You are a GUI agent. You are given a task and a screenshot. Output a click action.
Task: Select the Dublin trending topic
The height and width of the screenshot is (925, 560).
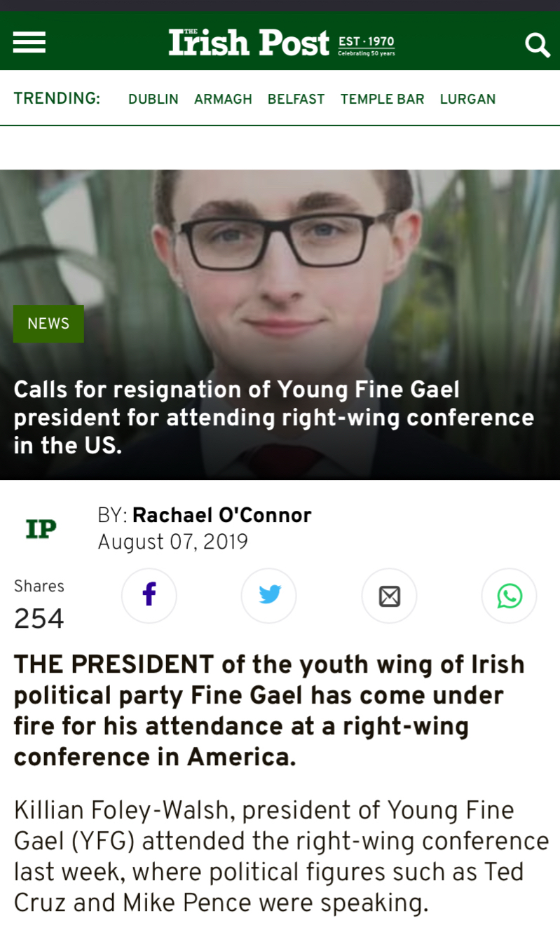(153, 100)
